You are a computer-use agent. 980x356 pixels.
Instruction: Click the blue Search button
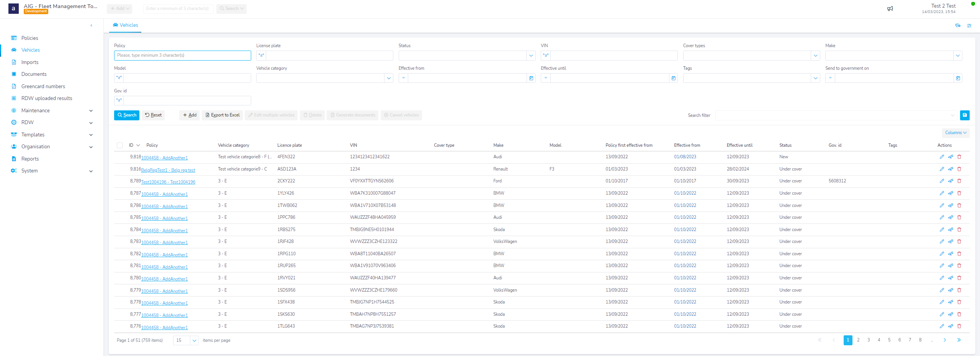[127, 115]
